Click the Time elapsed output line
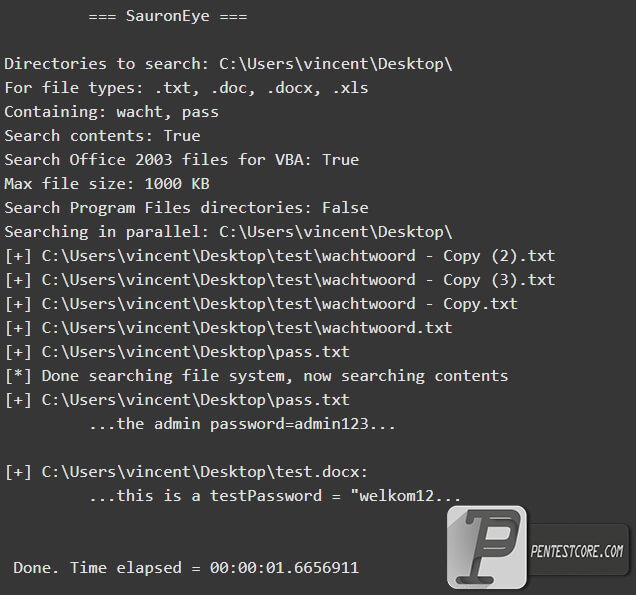Screen dimensions: 636x595 [186, 568]
